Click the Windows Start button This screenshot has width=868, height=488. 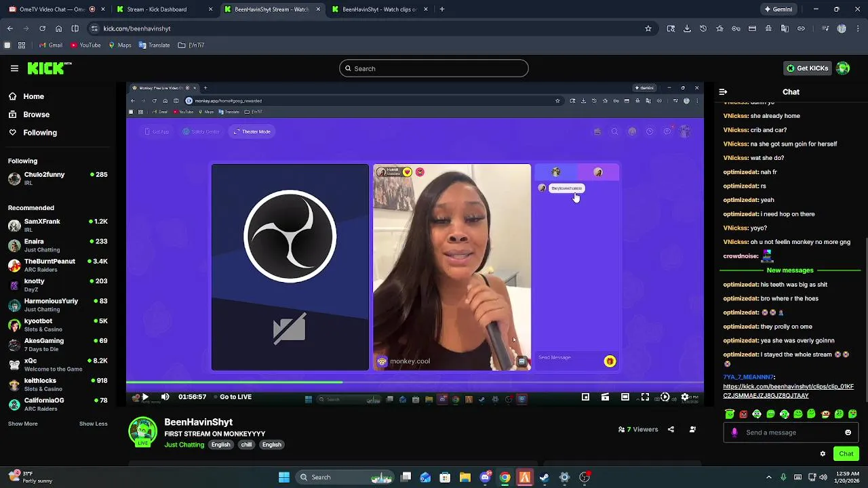tap(284, 477)
